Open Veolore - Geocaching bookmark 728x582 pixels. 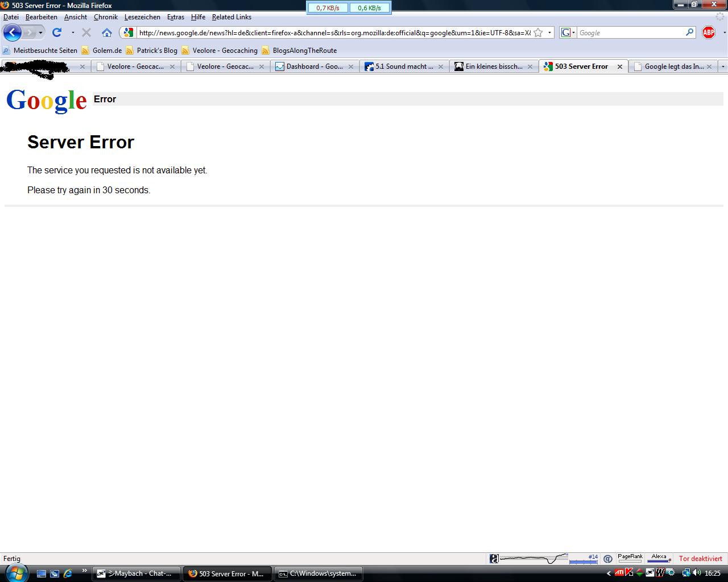point(220,51)
